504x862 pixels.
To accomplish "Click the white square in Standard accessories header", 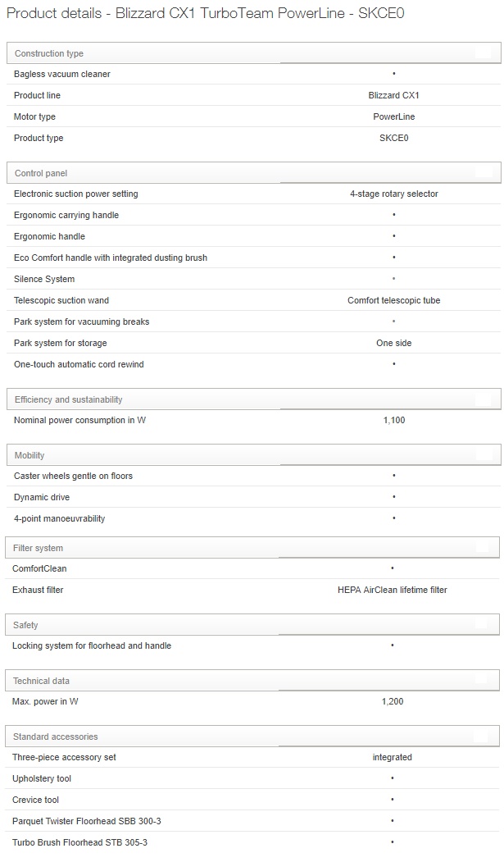I will click(x=483, y=737).
